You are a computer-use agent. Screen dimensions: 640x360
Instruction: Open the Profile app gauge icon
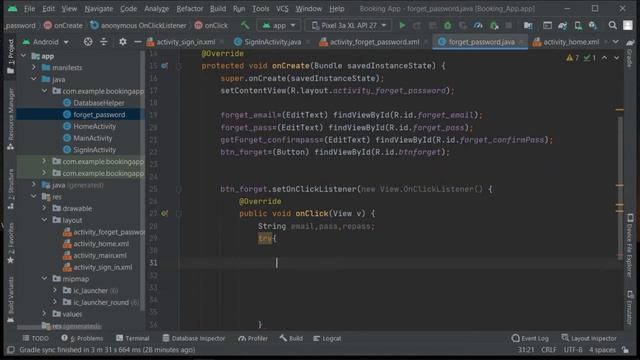point(478,25)
